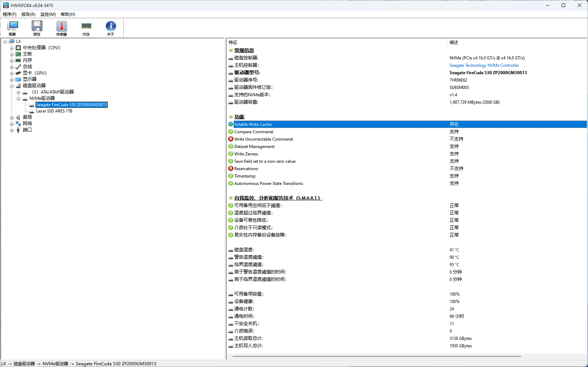Click red X beside Write Uncorrectable Command
588x367 pixels.
231,139
